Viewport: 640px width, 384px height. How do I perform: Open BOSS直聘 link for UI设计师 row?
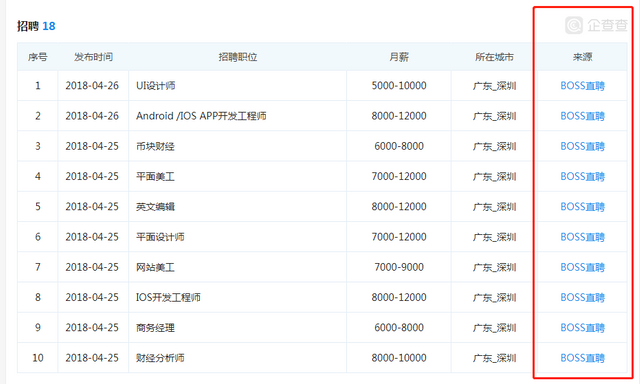(x=582, y=86)
